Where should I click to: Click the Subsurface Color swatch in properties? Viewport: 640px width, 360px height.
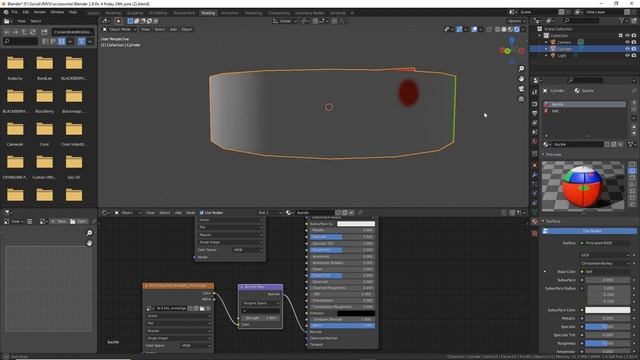pos(607,310)
